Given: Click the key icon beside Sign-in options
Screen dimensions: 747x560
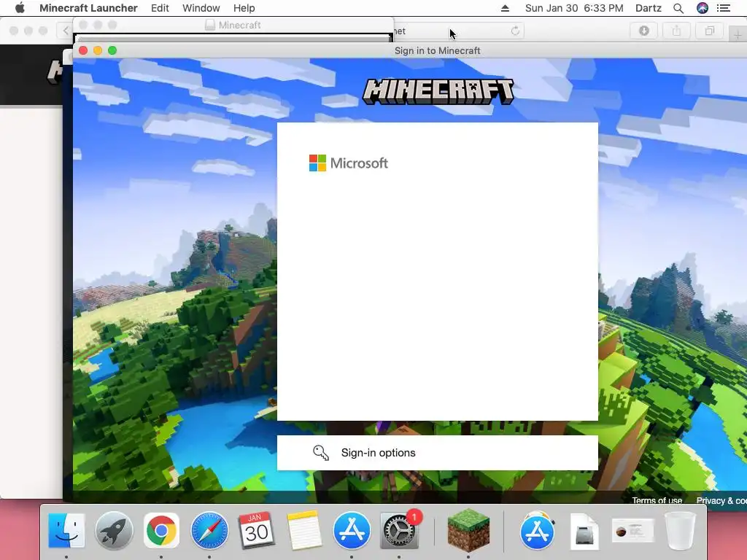Looking at the screenshot, I should pos(321,452).
